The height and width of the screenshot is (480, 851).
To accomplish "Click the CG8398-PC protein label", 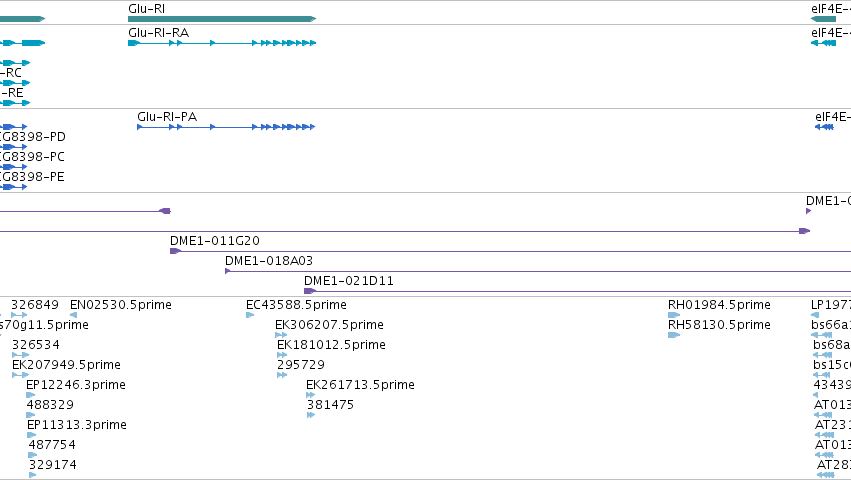I will (33, 157).
